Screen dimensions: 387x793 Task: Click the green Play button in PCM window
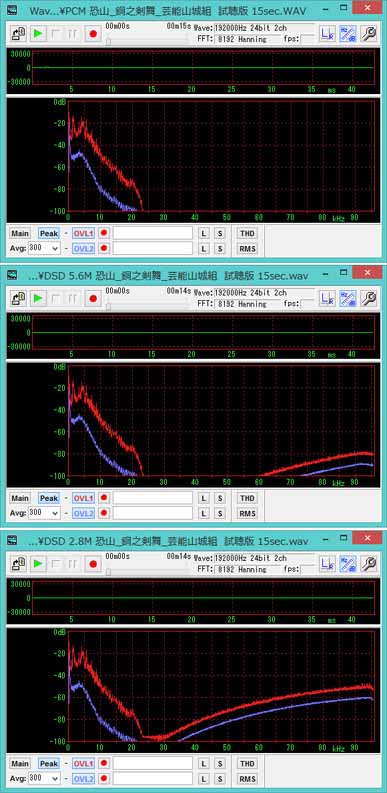[x=38, y=34]
